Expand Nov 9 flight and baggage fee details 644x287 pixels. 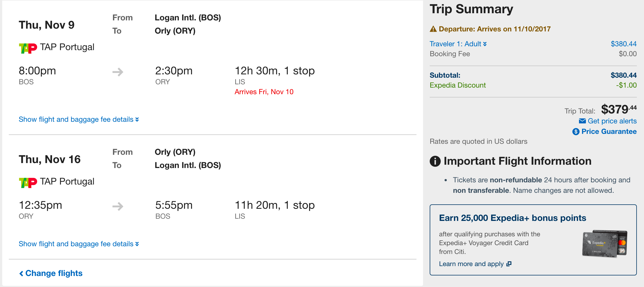click(x=79, y=120)
